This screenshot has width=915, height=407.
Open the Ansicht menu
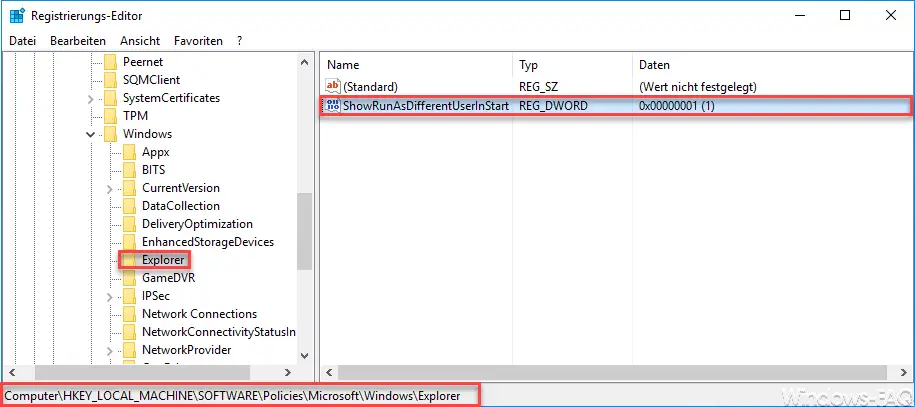[140, 41]
